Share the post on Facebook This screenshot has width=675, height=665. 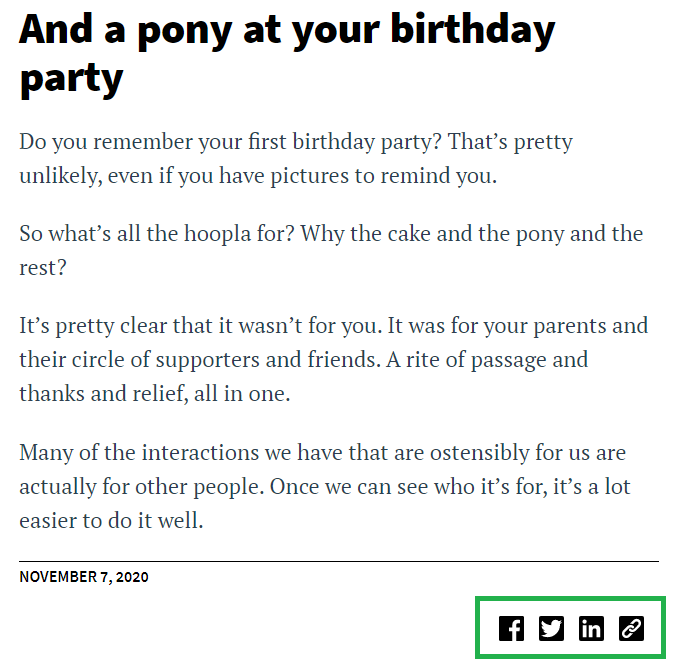click(511, 628)
